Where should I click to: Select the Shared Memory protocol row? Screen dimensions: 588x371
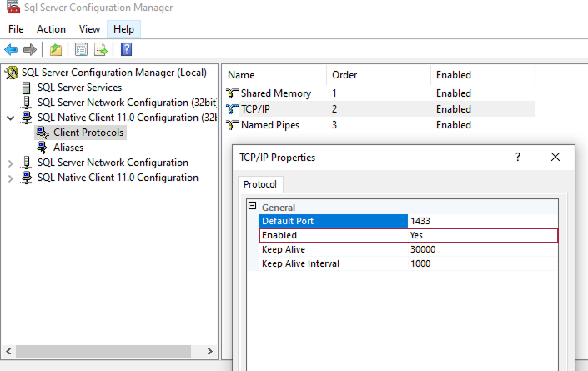(x=275, y=93)
